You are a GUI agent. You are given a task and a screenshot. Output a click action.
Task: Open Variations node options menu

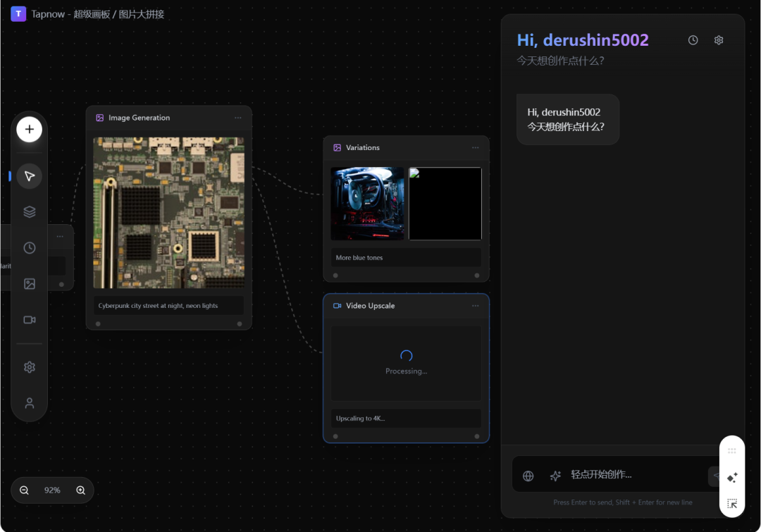tap(476, 148)
